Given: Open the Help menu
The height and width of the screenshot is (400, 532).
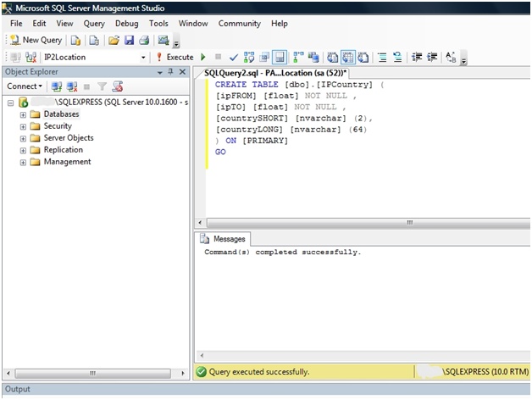Looking at the screenshot, I should 280,24.
